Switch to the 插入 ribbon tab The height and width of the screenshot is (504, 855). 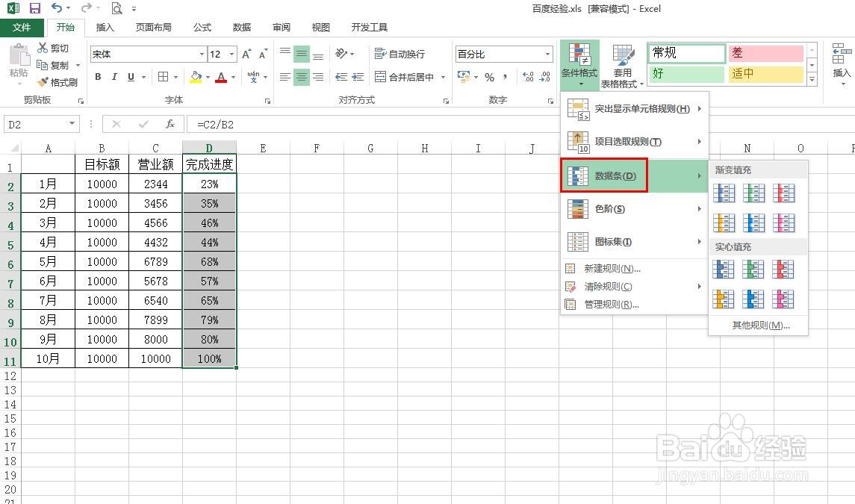click(105, 28)
